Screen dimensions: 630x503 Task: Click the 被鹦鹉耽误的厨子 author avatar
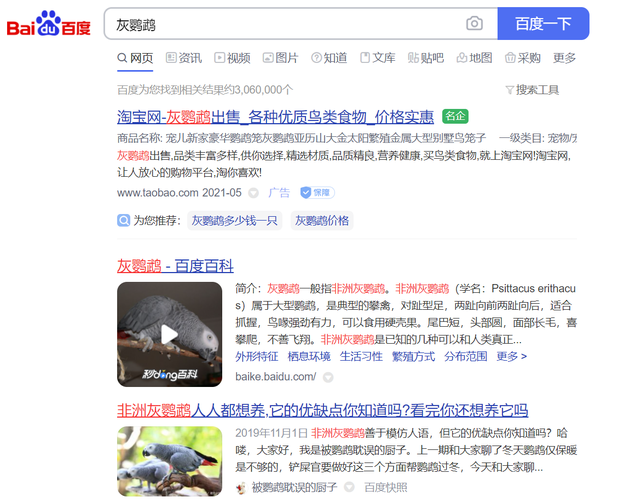point(241,488)
